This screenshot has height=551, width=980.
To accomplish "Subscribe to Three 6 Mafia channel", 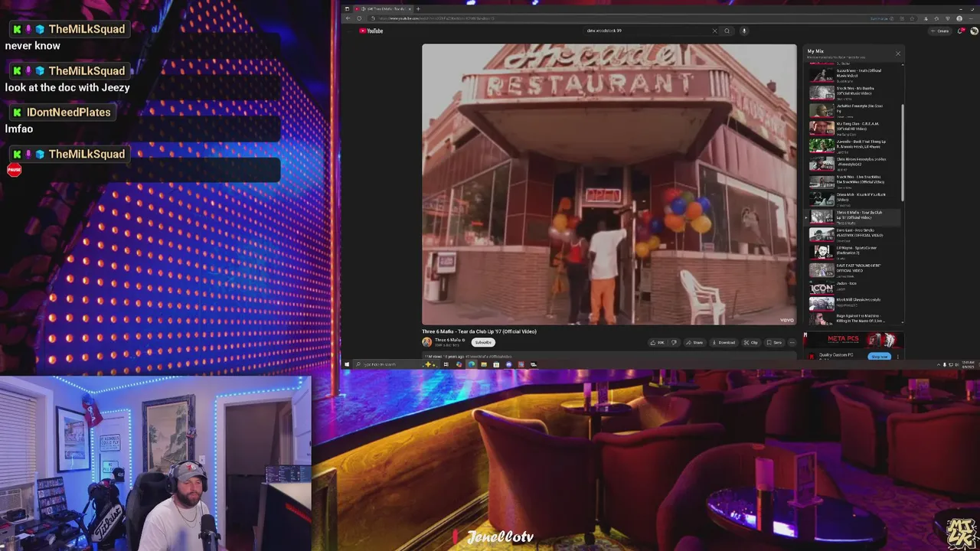I will click(483, 342).
